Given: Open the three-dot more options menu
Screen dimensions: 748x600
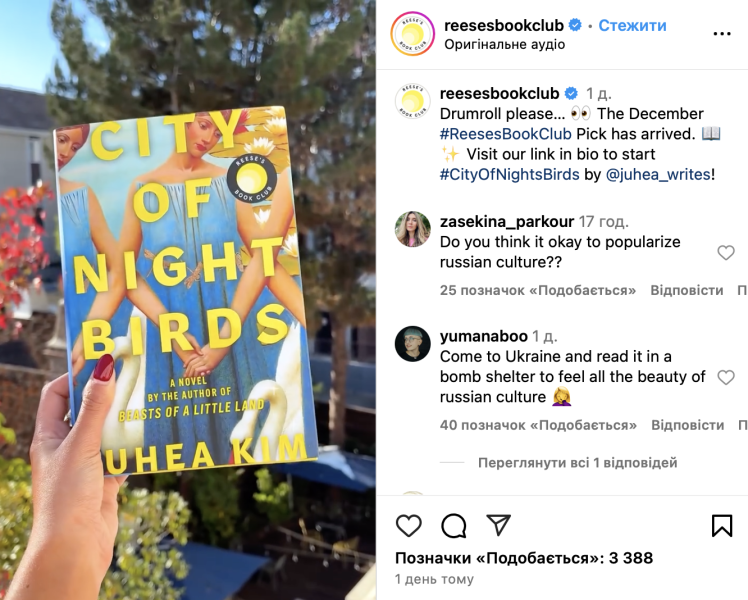Looking at the screenshot, I should point(722,33).
